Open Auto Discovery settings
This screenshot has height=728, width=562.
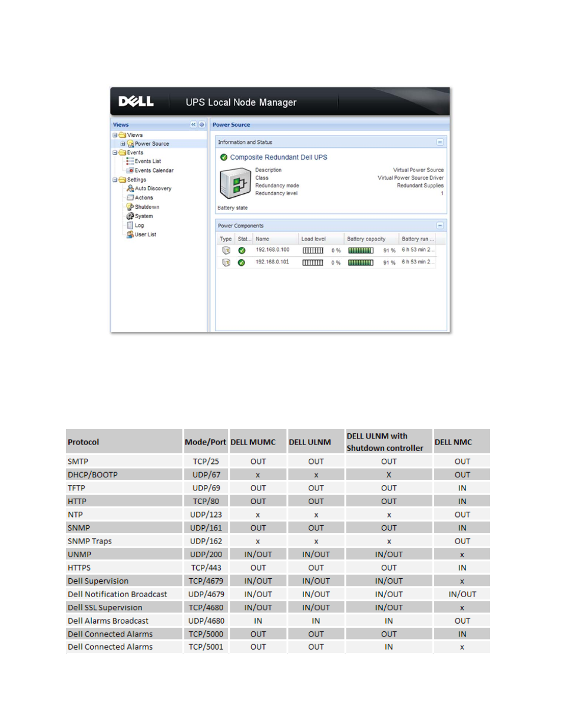(153, 189)
